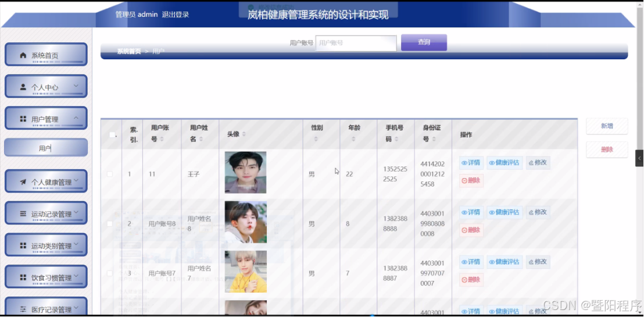Expand the 饮食习惯管理 chevron

[x=76, y=276]
